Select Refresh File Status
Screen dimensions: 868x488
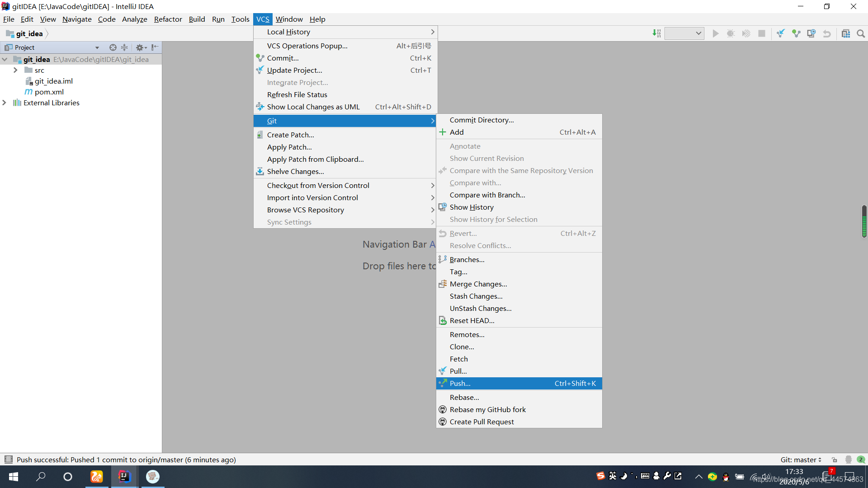click(x=345, y=94)
